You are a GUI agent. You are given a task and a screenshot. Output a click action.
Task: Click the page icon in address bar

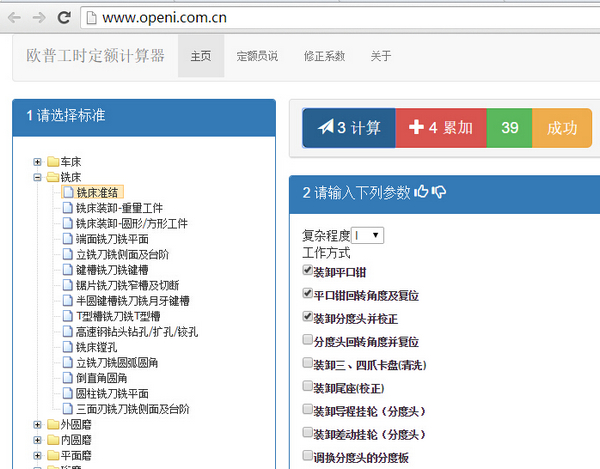[91, 18]
